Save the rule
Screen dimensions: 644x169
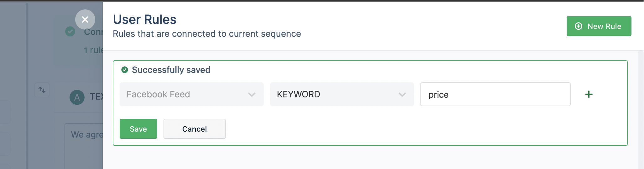tap(138, 129)
